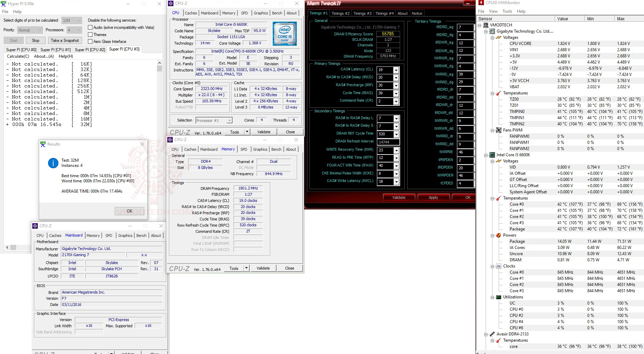This screenshot has height=354, width=644.
Task: Switch to Super PI [CPU #0] tab
Action: 21,50
